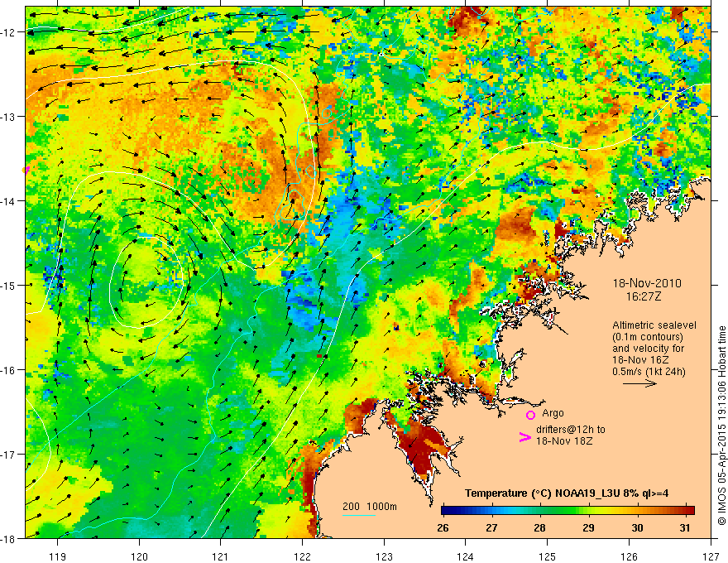Image resolution: width=728 pixels, height=563 pixels.
Task: Click the '27' color bar tick label
Action: (x=491, y=527)
